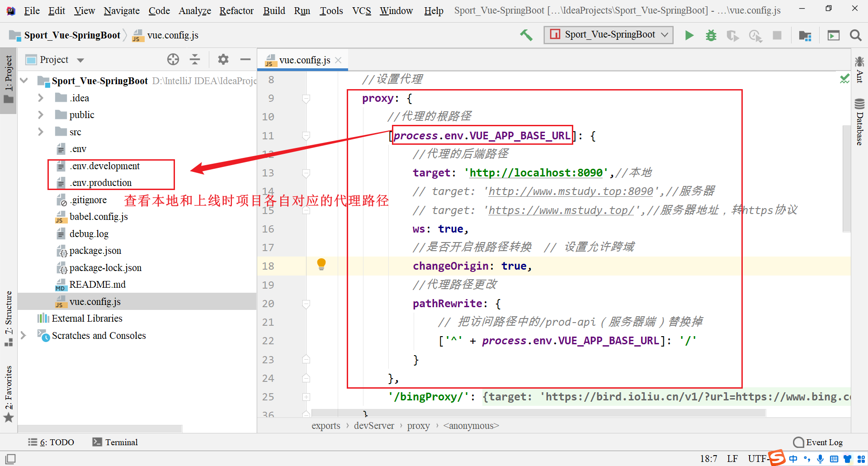The width and height of the screenshot is (868, 466).
Task: Click the Project panel horizontal scrollbar
Action: pos(100,428)
